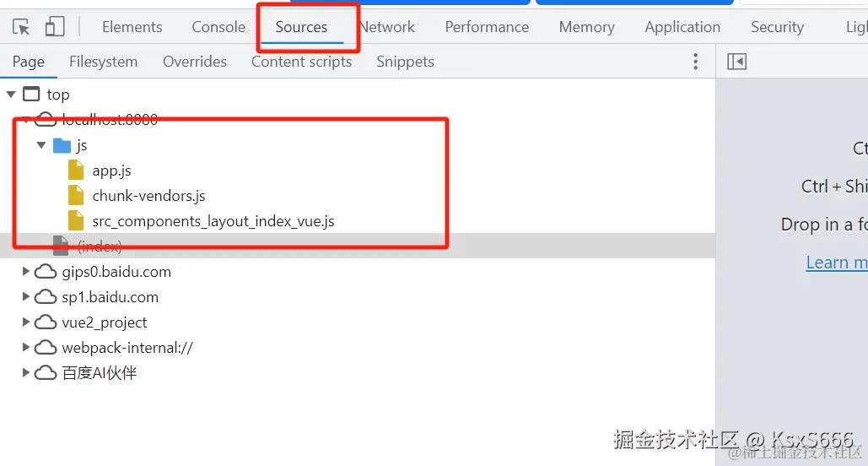Click the app.js file icon
Image resolution: width=868 pixels, height=466 pixels.
[77, 171]
